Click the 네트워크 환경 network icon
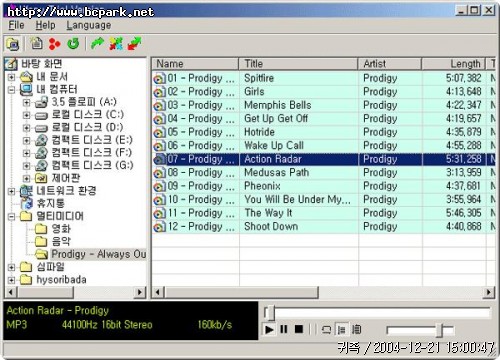This screenshot has width=500, height=360. click(x=26, y=191)
